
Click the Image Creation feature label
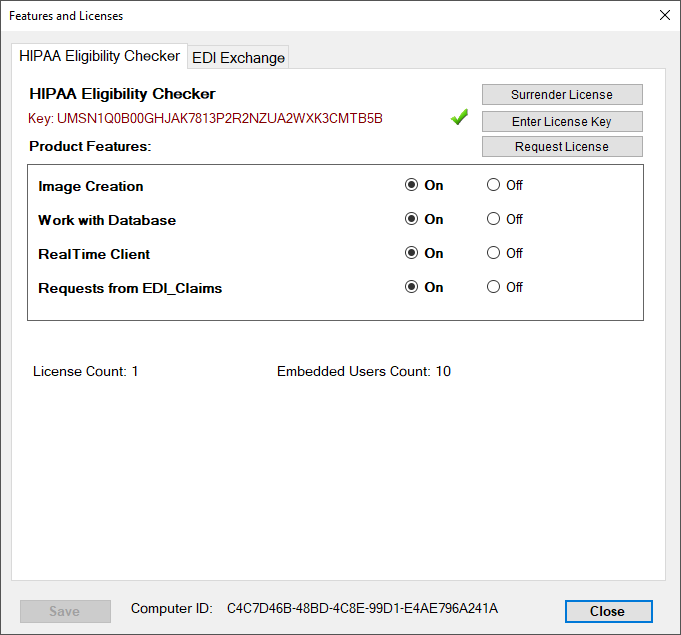91,186
